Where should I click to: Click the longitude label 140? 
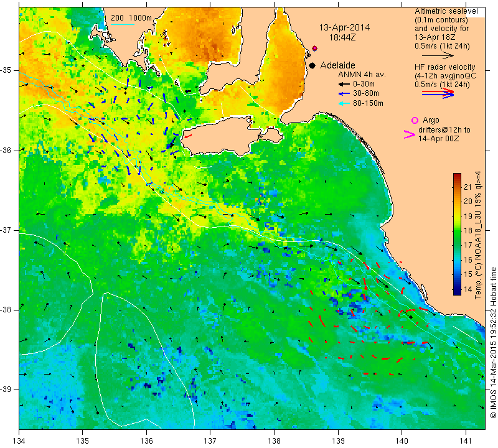coord(402,441)
